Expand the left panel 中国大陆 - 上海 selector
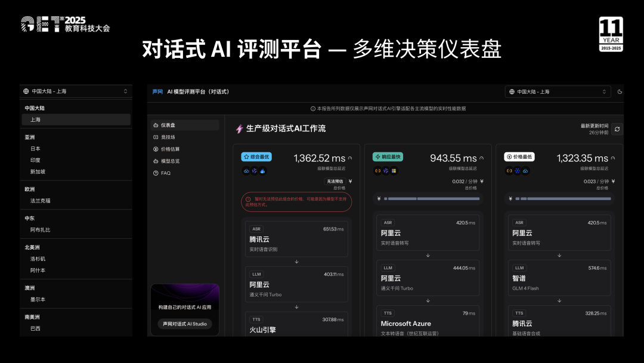 pyautogui.click(x=76, y=91)
